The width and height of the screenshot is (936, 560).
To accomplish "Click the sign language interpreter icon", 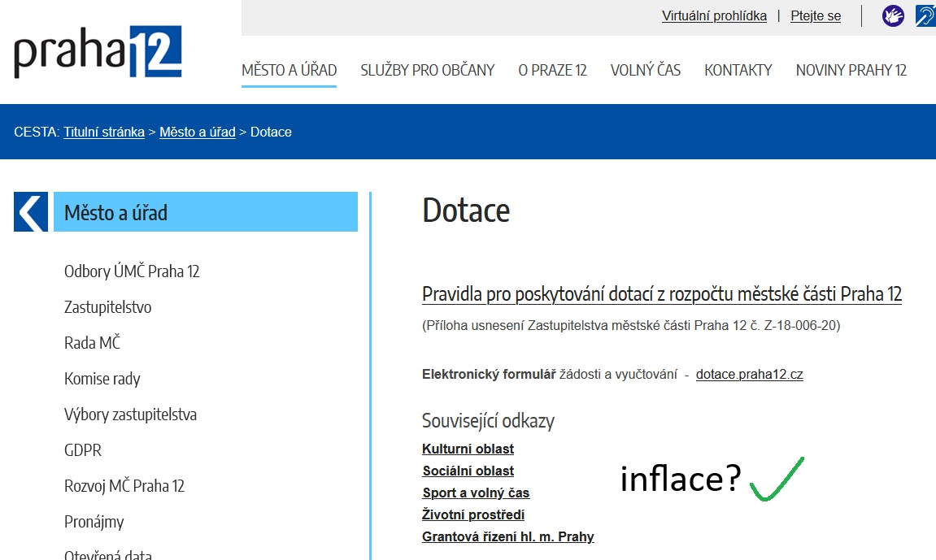I will [x=893, y=16].
